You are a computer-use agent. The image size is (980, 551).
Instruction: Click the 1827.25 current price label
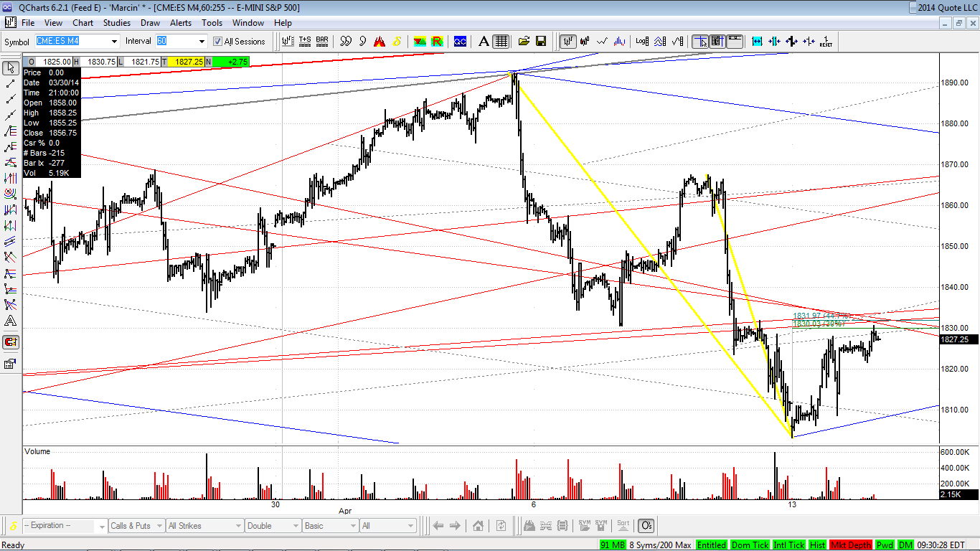(x=958, y=339)
